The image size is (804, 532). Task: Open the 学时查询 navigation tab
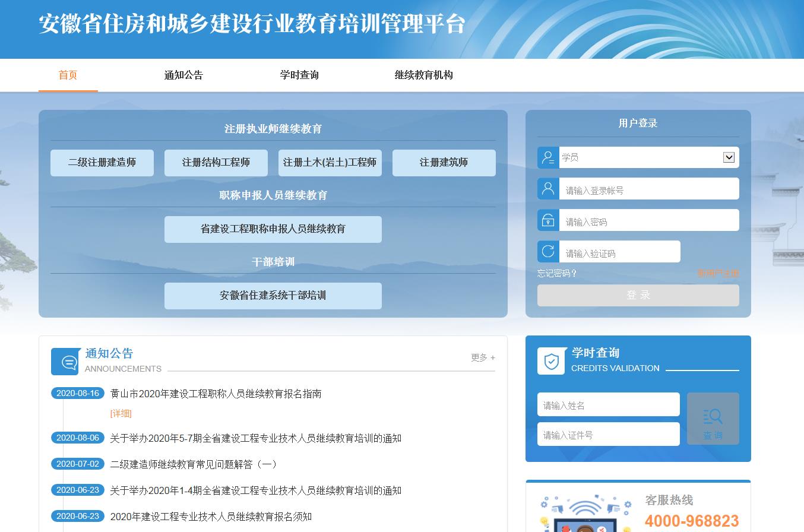299,75
